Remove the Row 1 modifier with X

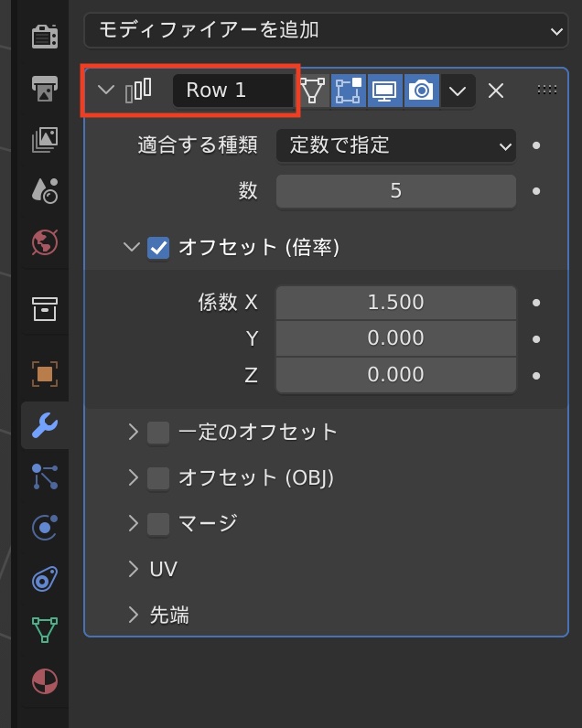(495, 91)
